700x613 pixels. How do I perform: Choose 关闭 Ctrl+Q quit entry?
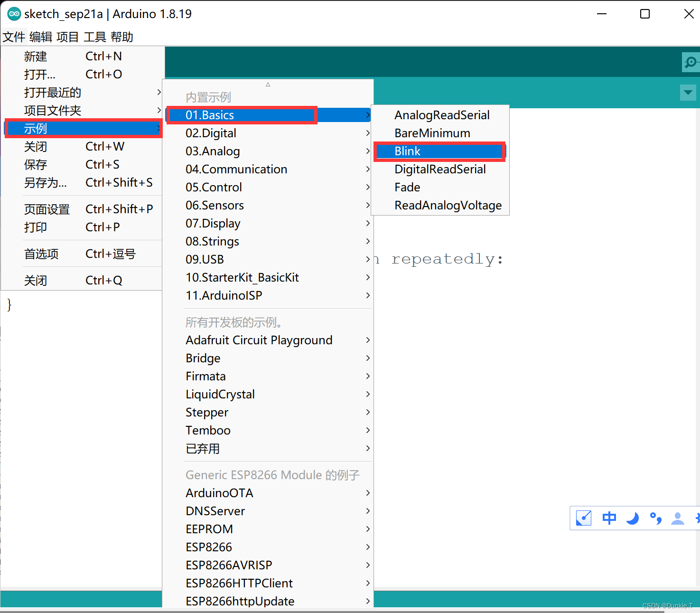click(83, 280)
